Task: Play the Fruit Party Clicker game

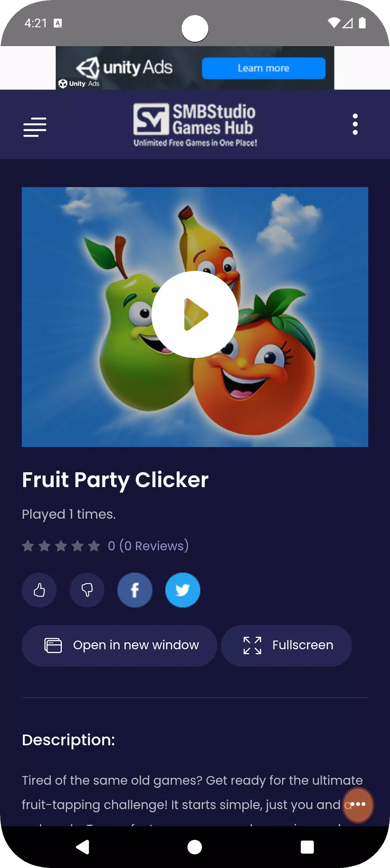Action: pyautogui.click(x=195, y=314)
